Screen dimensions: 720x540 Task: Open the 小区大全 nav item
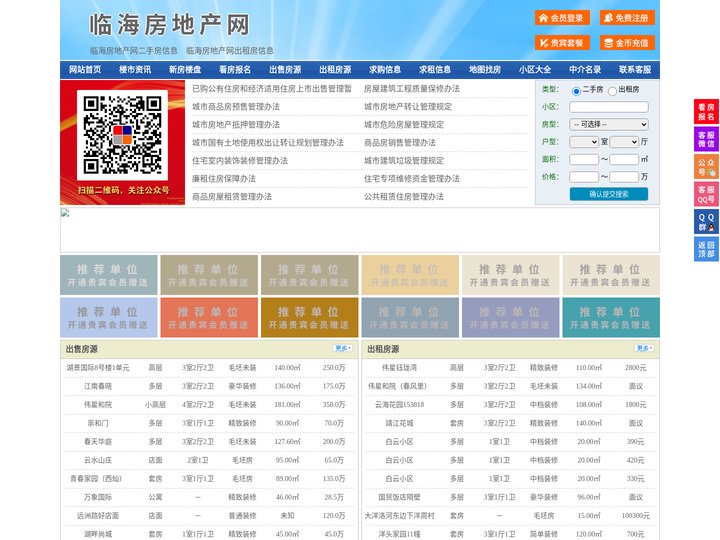(535, 70)
